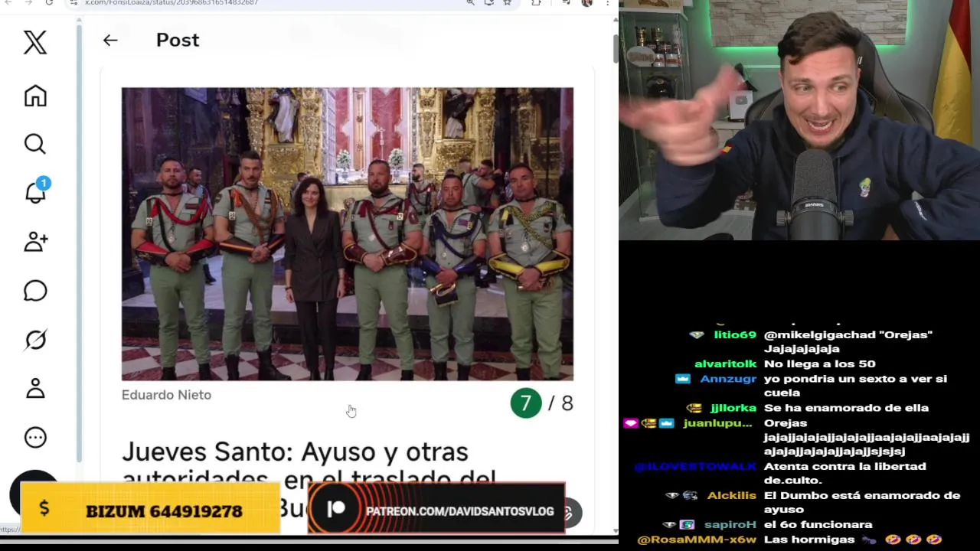The width and height of the screenshot is (980, 551).
Task: Click the Patreon logo icon on banner
Action: point(336,510)
